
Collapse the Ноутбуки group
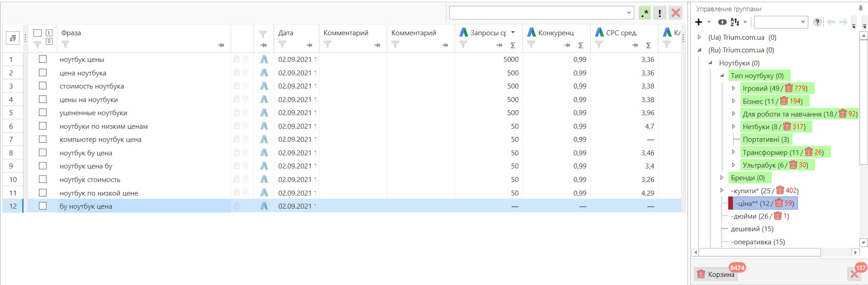(x=711, y=63)
